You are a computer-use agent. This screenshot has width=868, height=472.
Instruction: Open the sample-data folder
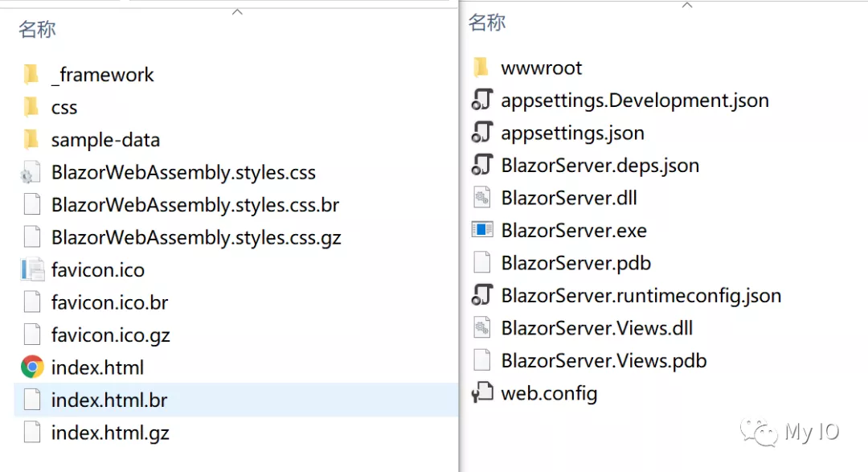[103, 139]
